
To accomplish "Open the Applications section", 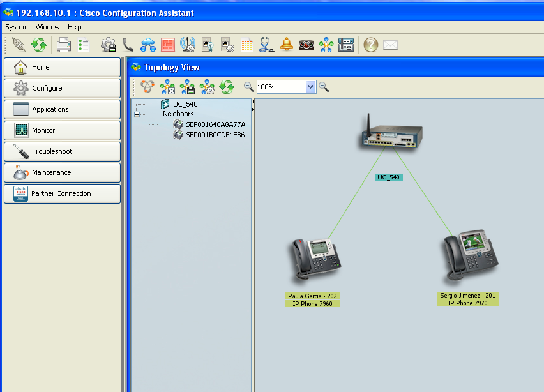I will click(x=62, y=109).
